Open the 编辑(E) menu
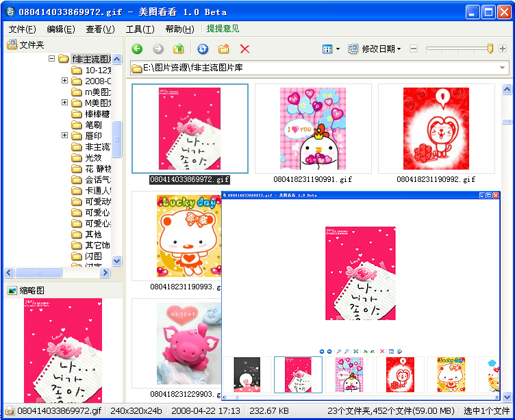This screenshot has width=515, height=420. (x=61, y=29)
